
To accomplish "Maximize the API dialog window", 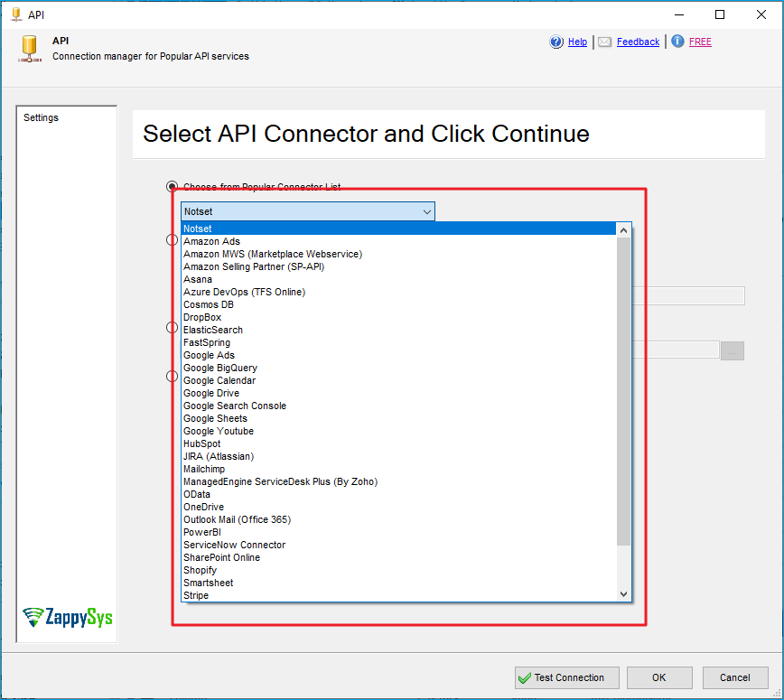I will [x=720, y=14].
